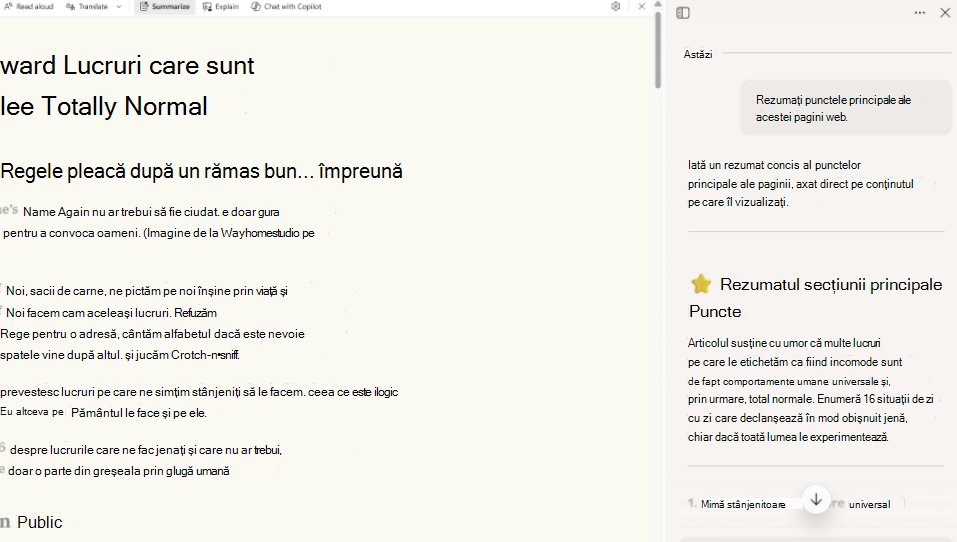
Task: Open the reader toolbar settings gear
Action: tap(615, 6)
